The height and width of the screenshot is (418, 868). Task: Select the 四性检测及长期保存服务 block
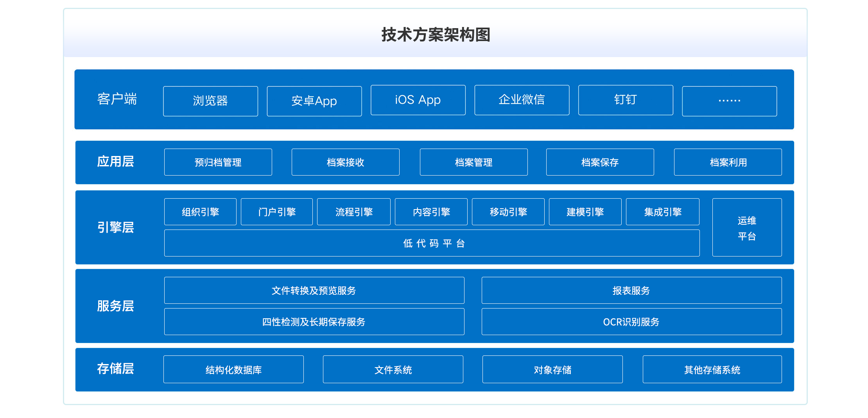tap(314, 321)
